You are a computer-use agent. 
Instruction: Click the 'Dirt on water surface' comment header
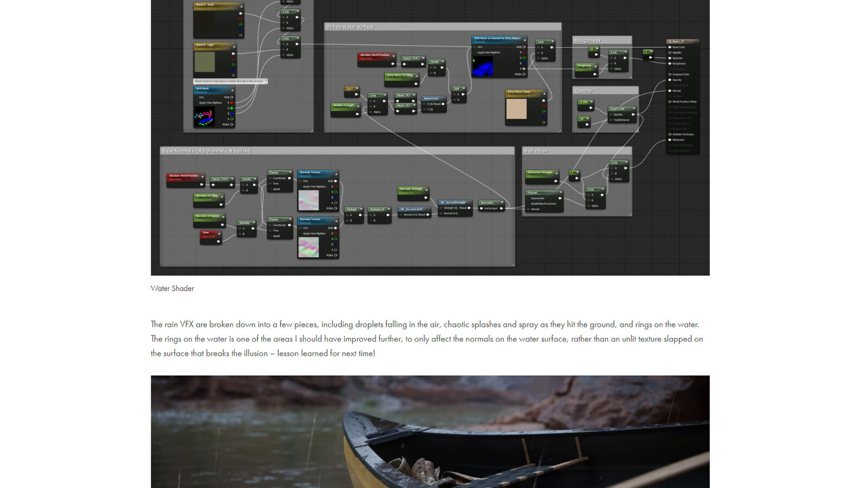pyautogui.click(x=443, y=27)
